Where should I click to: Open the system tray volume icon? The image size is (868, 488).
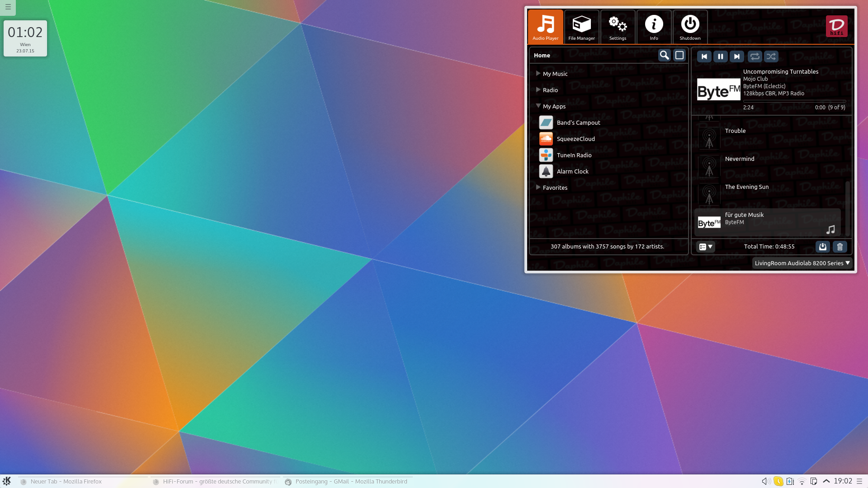[764, 481]
